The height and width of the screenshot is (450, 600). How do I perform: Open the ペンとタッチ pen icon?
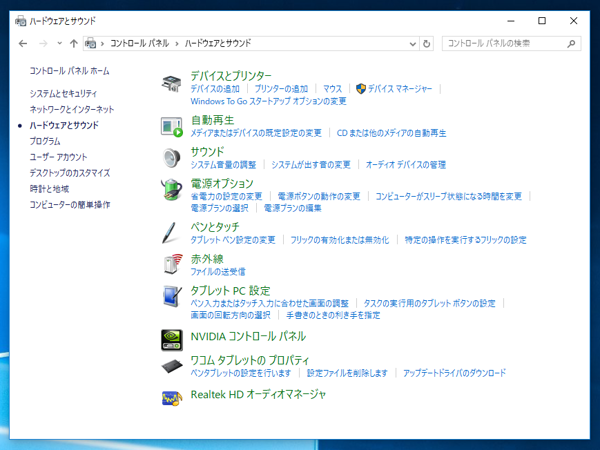click(x=169, y=233)
